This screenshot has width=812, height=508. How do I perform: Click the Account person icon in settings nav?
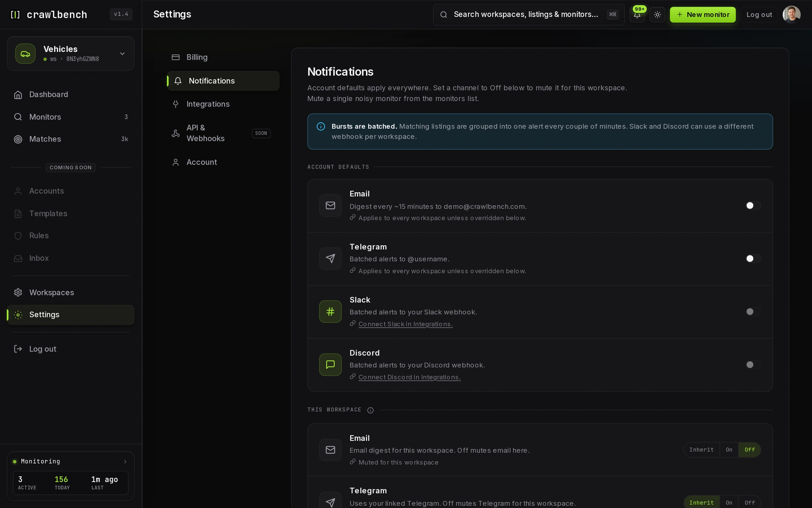tap(175, 162)
